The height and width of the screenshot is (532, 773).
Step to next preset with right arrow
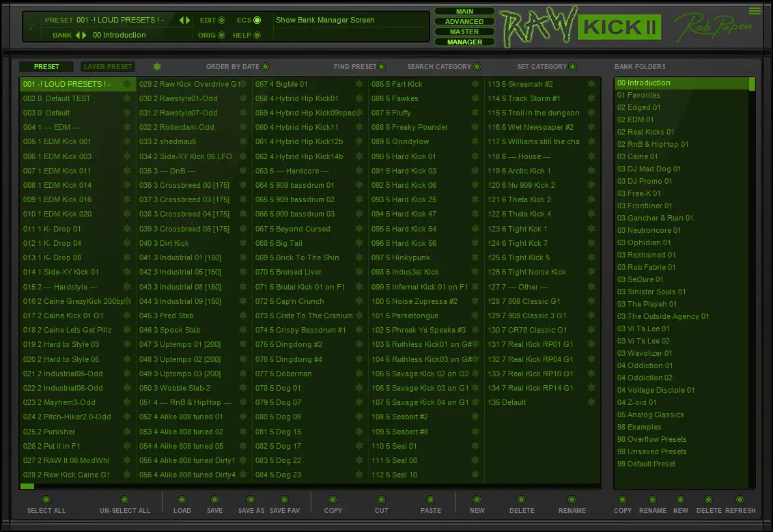(x=188, y=20)
